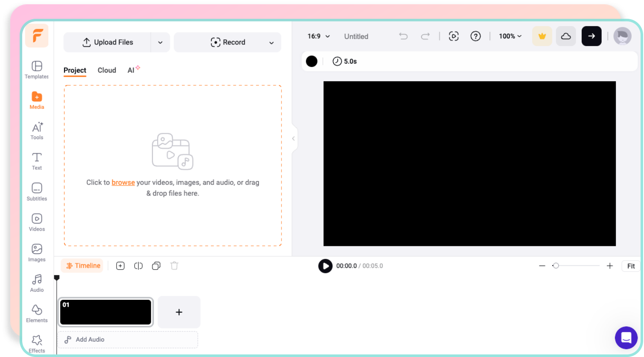Image resolution: width=644 pixels, height=357 pixels.
Task: Open the Effects panel
Action: (x=37, y=343)
